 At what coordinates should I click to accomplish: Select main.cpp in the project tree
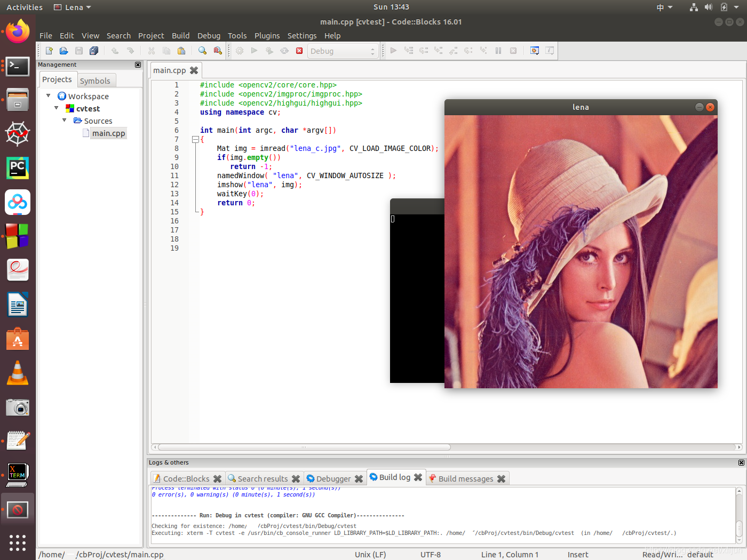pos(108,133)
